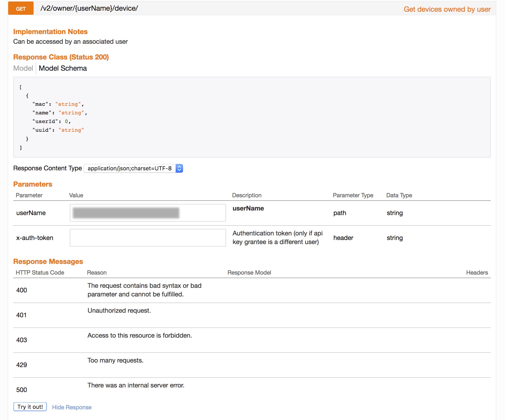Click the model schema JSON code block
This screenshot has height=420, width=505.
[x=252, y=117]
